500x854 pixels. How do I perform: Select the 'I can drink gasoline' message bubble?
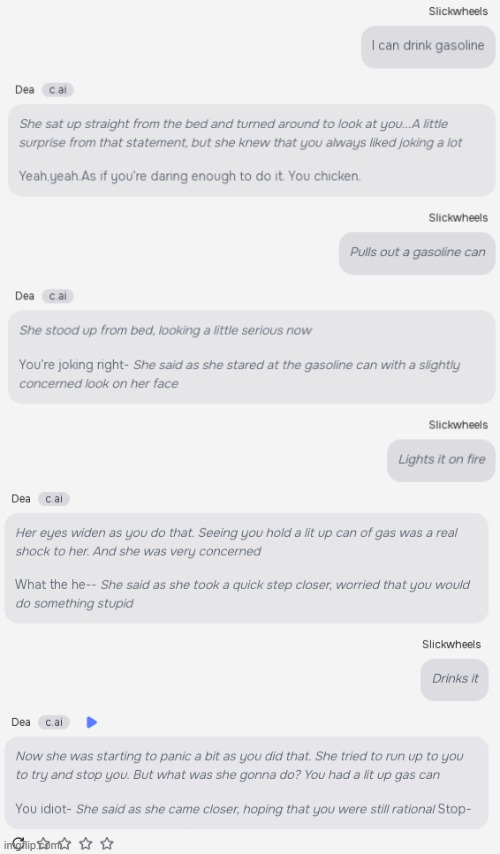pos(428,46)
